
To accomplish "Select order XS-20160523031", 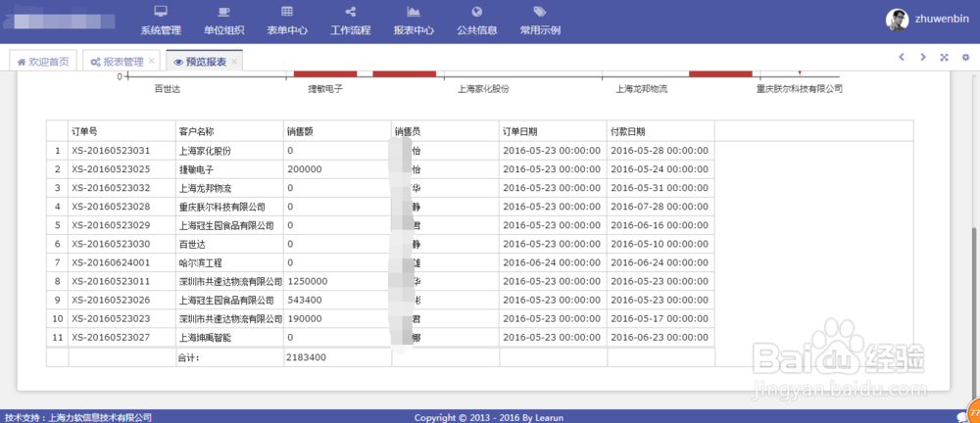I will 111,151.
